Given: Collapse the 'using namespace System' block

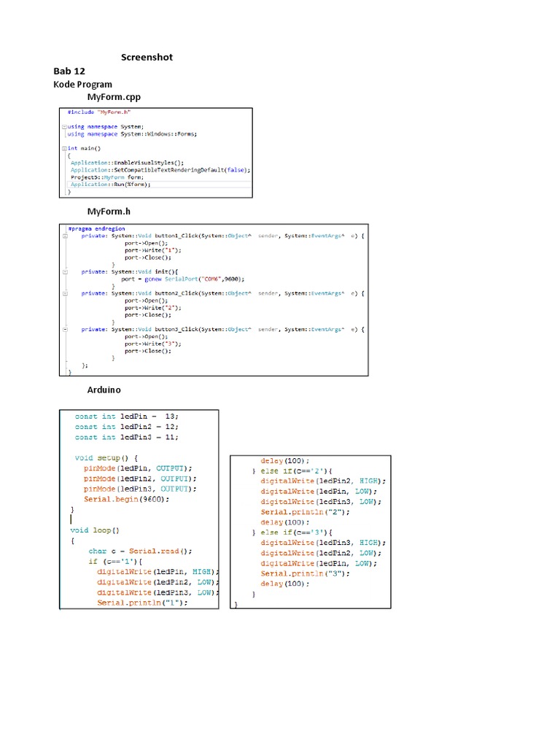Looking at the screenshot, I should click(64, 127).
